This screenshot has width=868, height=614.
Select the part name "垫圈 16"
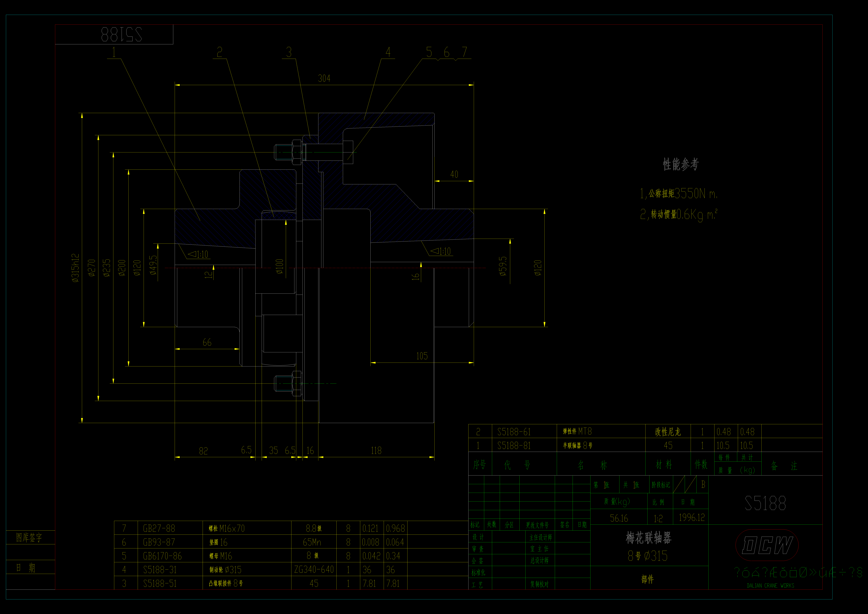[x=219, y=542]
